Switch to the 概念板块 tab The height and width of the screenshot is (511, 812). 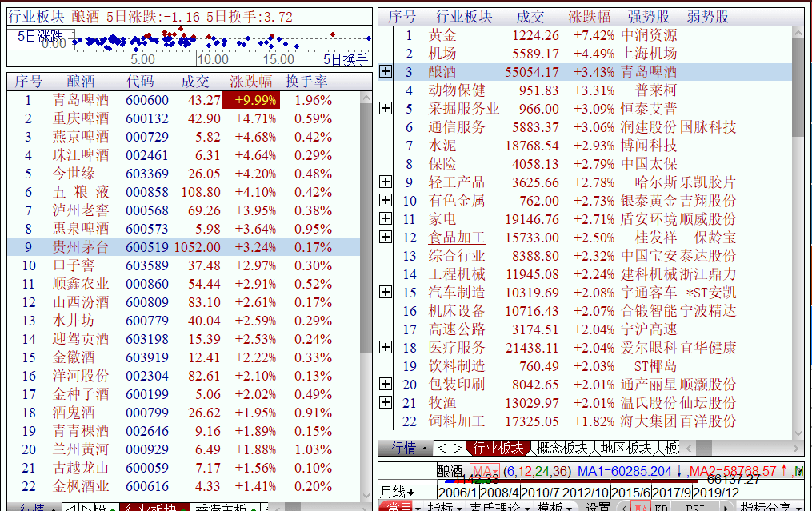pos(562,448)
